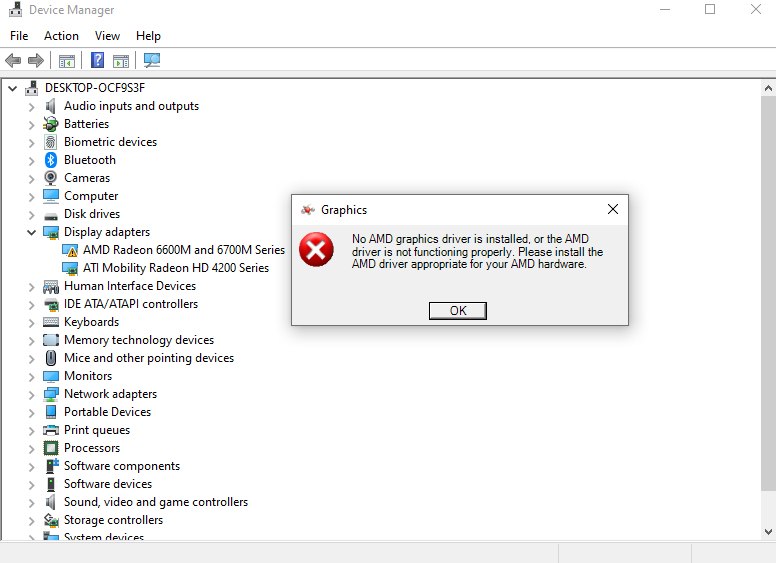Expand the Batteries category arrow
The height and width of the screenshot is (563, 776).
31,125
